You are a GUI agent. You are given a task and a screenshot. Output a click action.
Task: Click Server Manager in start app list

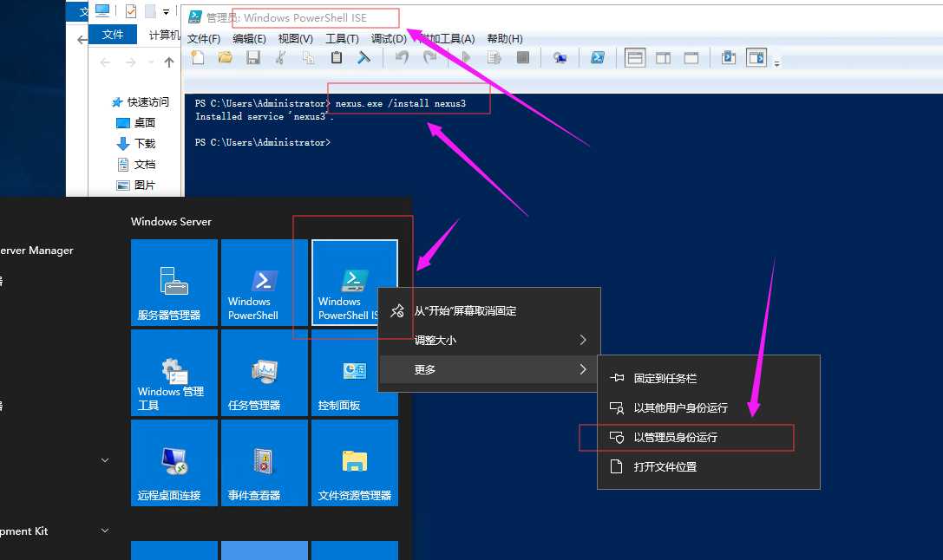(x=36, y=251)
